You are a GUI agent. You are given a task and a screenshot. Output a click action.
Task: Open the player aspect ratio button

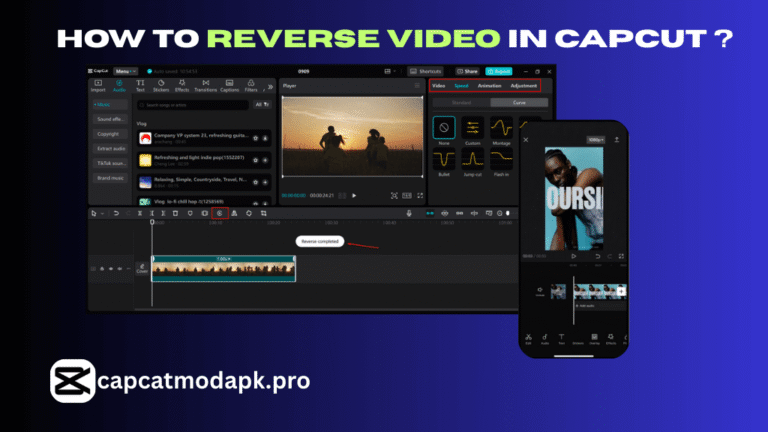click(x=407, y=195)
